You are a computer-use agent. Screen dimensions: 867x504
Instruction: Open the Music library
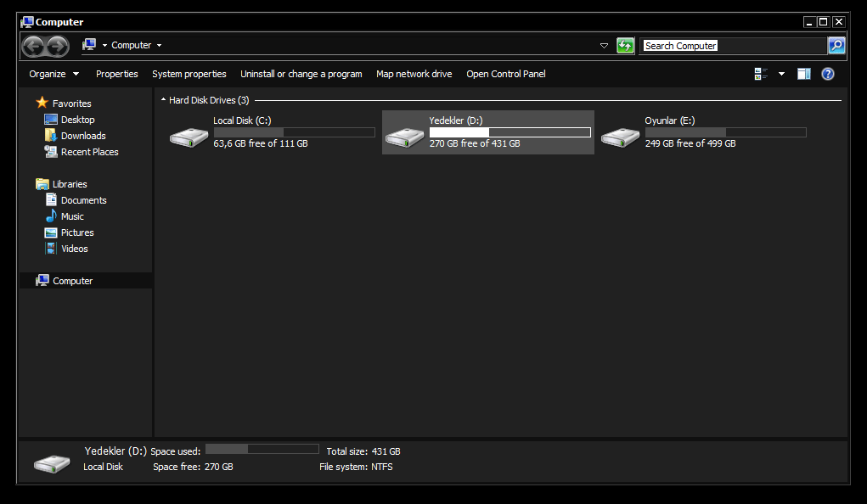72,216
